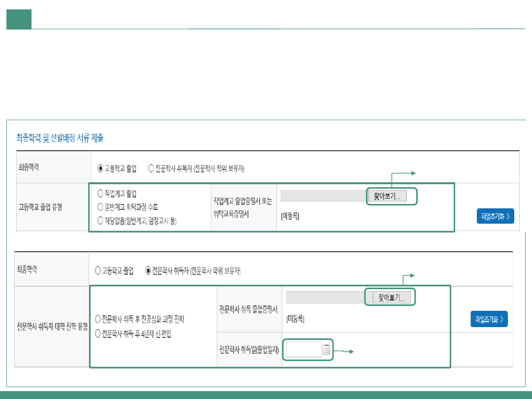
Task: Choose the unselected 전문학사 취득자 radio option
Action: pos(151,168)
